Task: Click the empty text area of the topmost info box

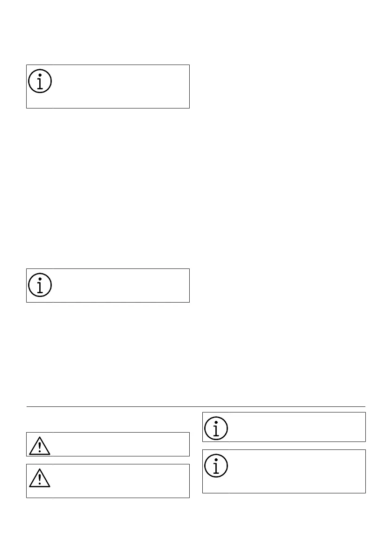Action: [x=121, y=87]
